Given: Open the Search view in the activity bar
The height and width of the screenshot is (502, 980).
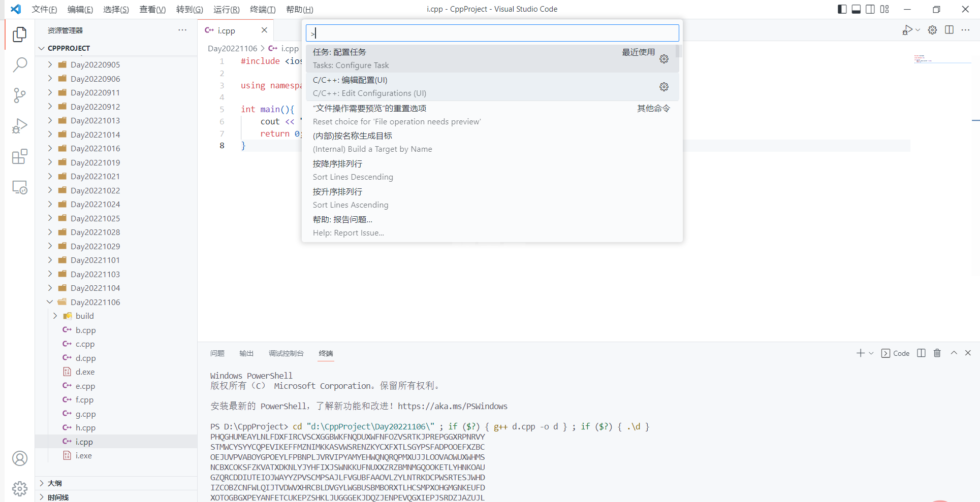Looking at the screenshot, I should [19, 64].
